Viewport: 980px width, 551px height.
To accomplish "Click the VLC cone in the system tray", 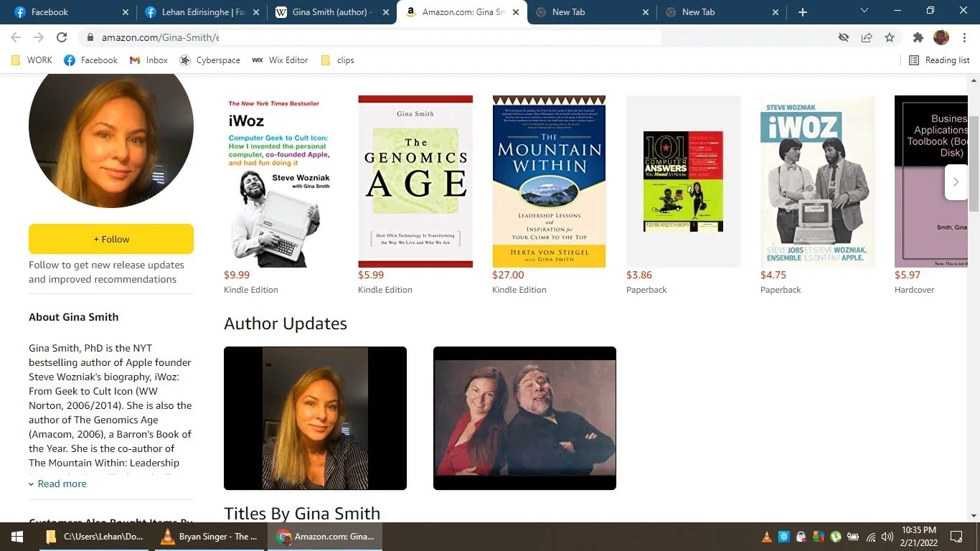I will [x=767, y=537].
